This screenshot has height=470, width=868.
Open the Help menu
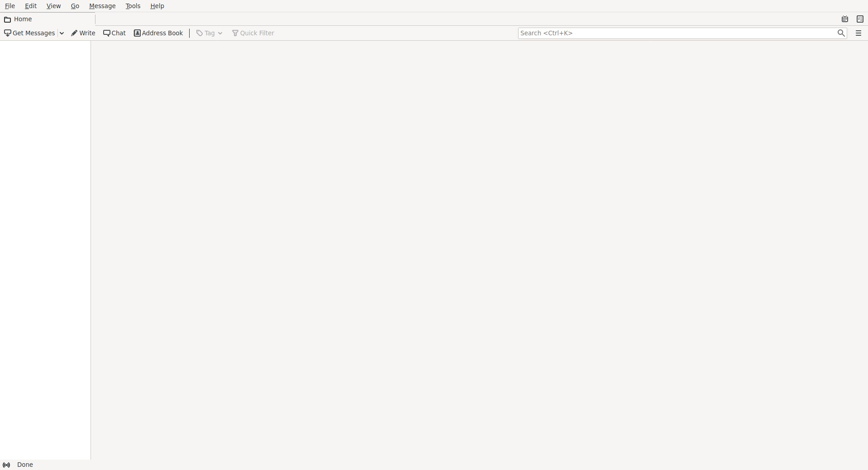point(157,6)
